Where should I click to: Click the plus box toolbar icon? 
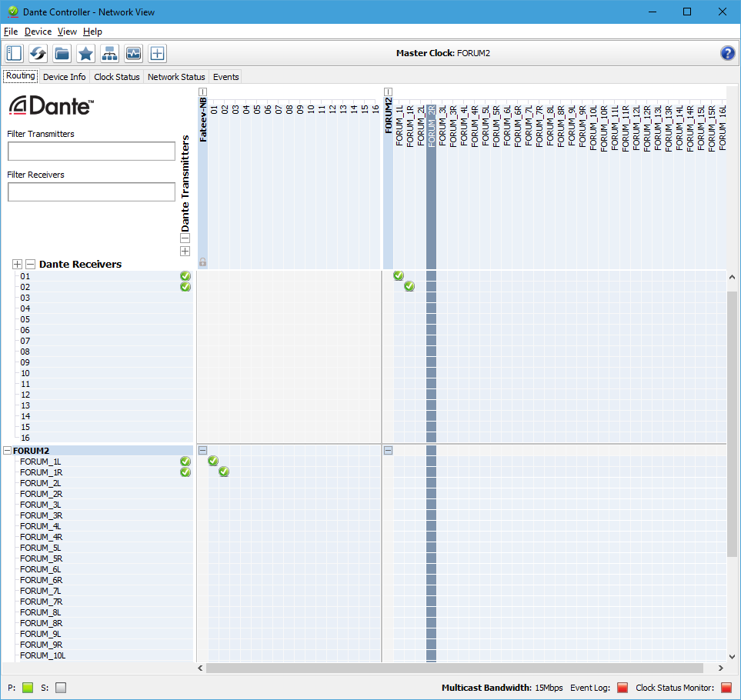pyautogui.click(x=158, y=53)
